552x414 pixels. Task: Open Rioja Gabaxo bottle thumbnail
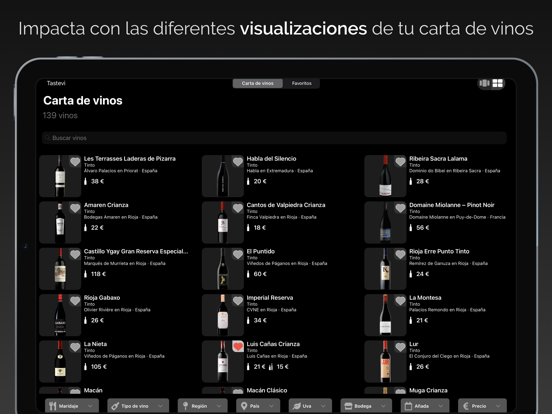(60, 315)
